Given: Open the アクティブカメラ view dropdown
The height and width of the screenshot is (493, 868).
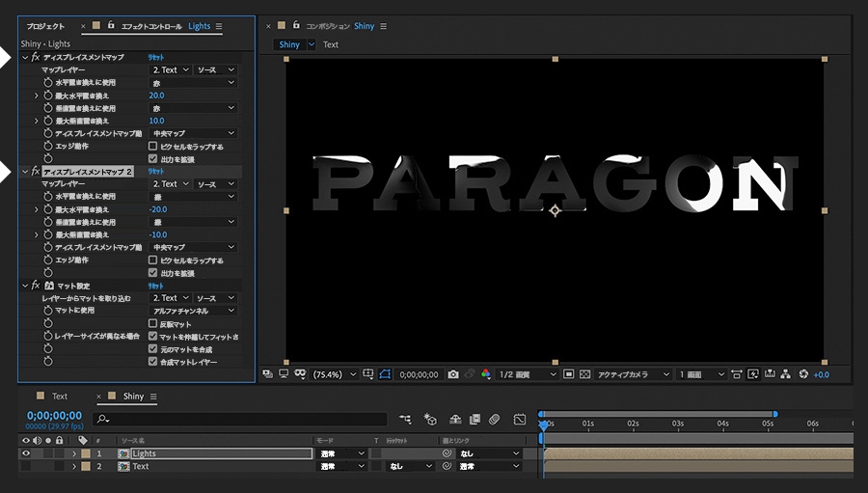Looking at the screenshot, I should (633, 374).
